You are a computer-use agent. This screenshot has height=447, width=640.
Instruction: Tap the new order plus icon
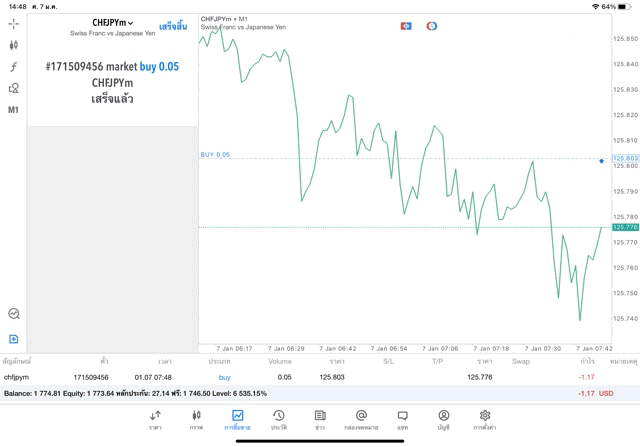pos(13,339)
